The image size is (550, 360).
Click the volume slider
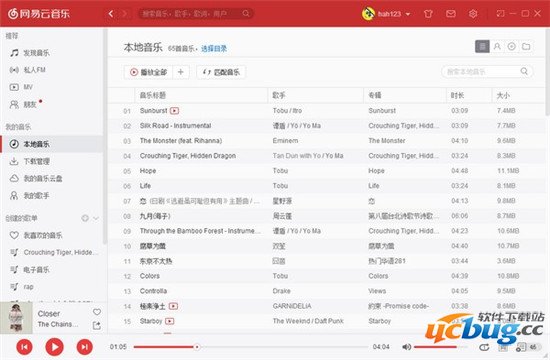(440, 347)
